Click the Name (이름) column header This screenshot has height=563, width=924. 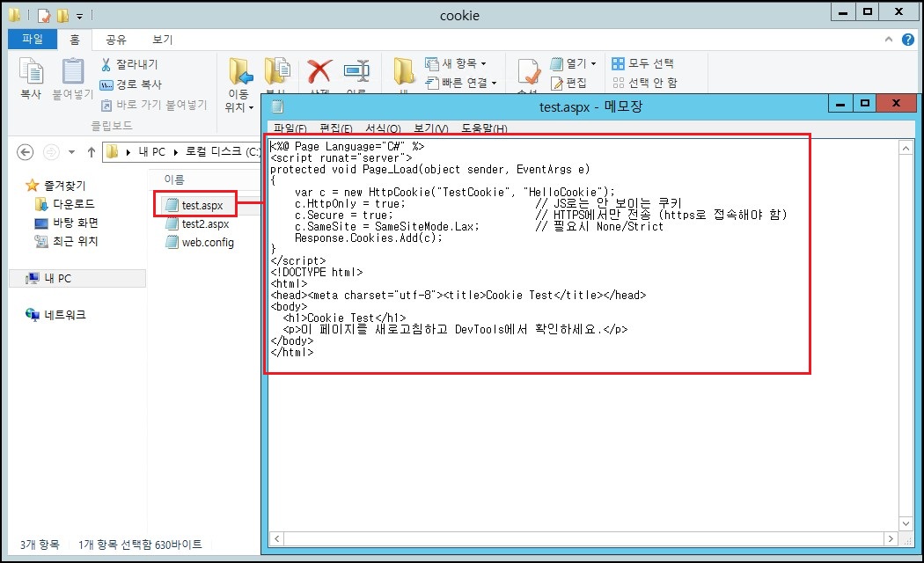[x=174, y=179]
